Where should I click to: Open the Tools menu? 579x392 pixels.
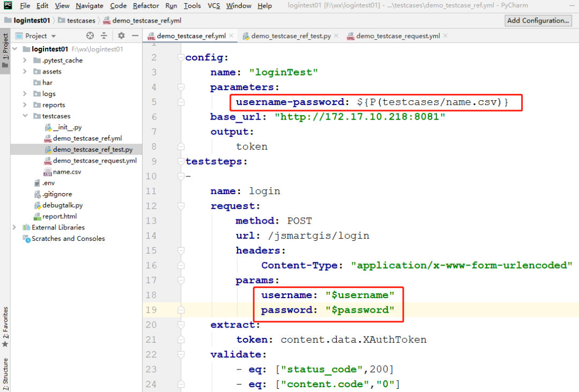coord(192,5)
